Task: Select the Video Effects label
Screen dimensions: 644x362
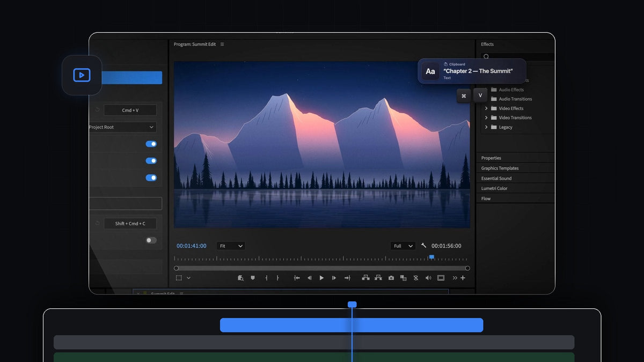Action: click(511, 108)
